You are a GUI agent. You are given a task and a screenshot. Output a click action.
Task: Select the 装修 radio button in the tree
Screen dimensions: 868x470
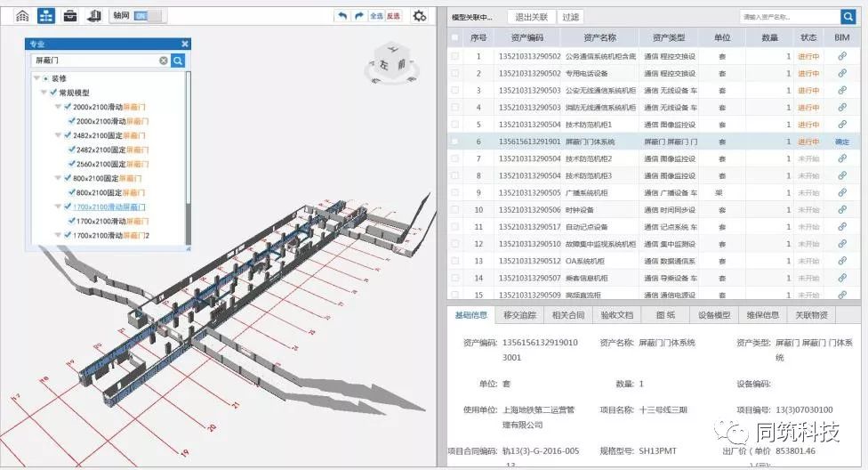[x=45, y=78]
